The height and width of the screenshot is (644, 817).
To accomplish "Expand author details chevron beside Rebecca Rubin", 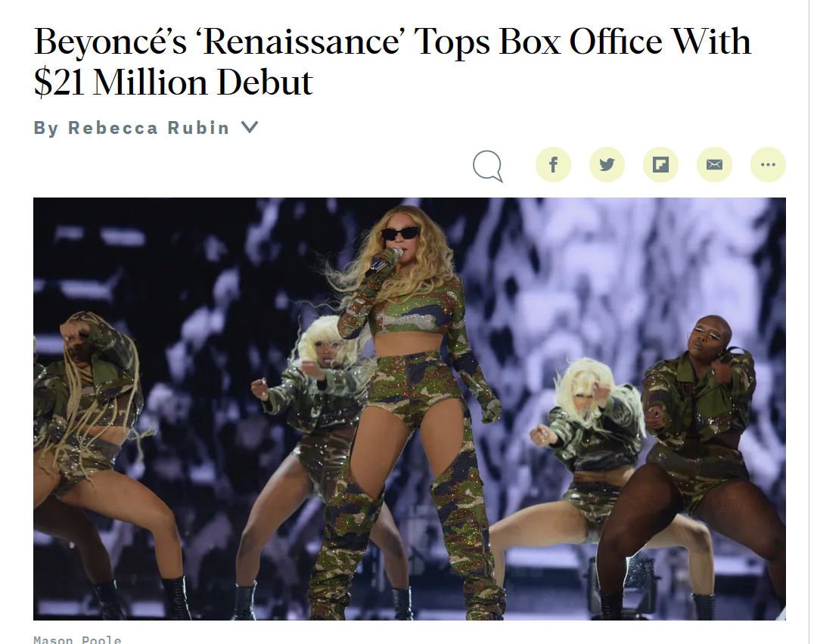I will point(250,127).
